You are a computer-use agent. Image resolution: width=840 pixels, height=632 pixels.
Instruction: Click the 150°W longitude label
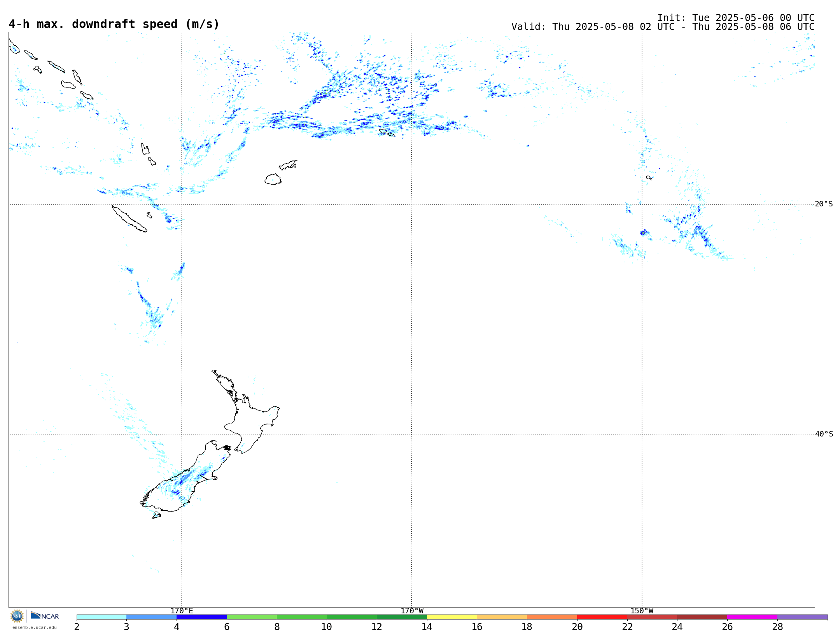click(642, 611)
